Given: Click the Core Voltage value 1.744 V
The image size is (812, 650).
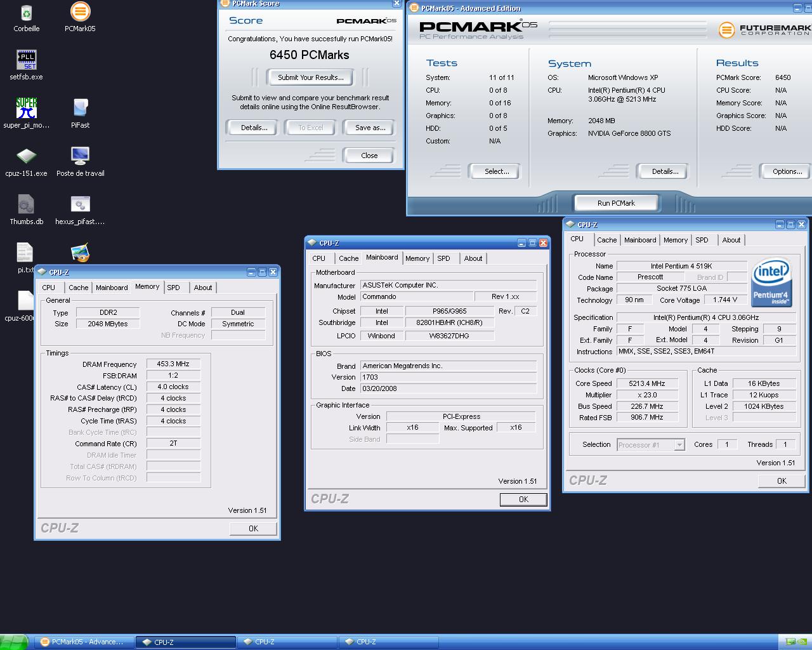Looking at the screenshot, I should [725, 300].
